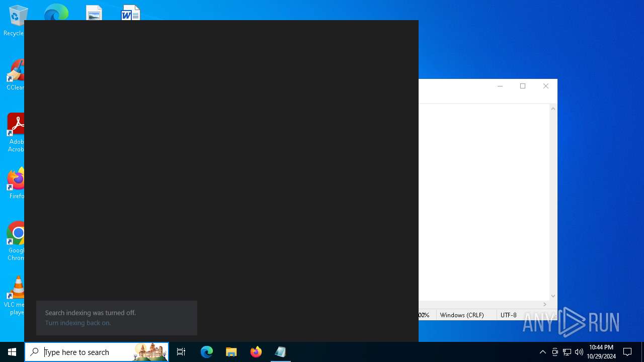
Task: Select the Adobe Acrobat desktop shortcut
Action: pos(16,133)
